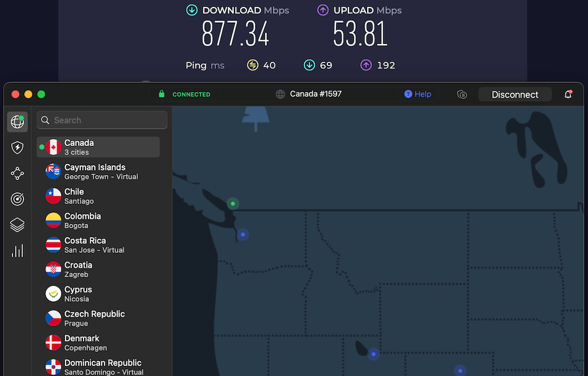Screen dimensions: 588x376
Task: Click the Chile flag icon
Action: click(x=53, y=196)
